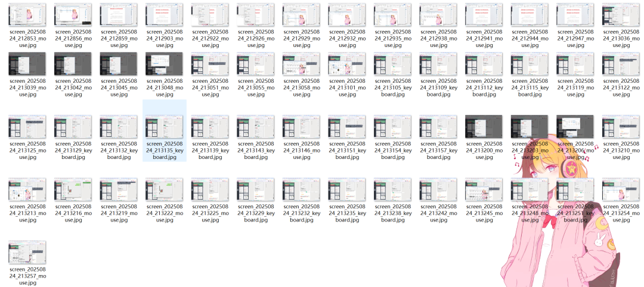Select image screen_20250824_212929_mouse.jpg
The width and height of the screenshot is (644, 287).
[x=302, y=15]
